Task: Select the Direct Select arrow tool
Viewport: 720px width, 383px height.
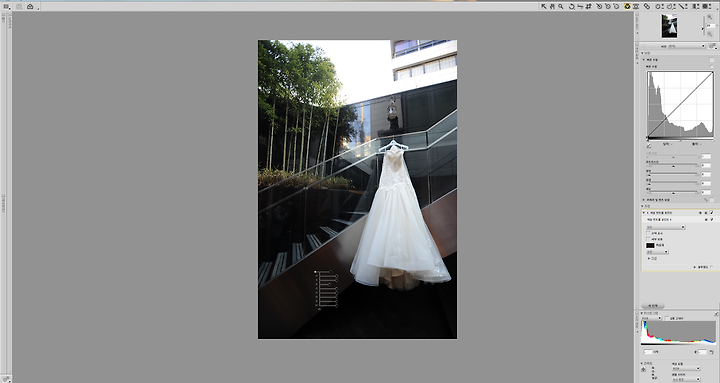Action: (x=544, y=6)
